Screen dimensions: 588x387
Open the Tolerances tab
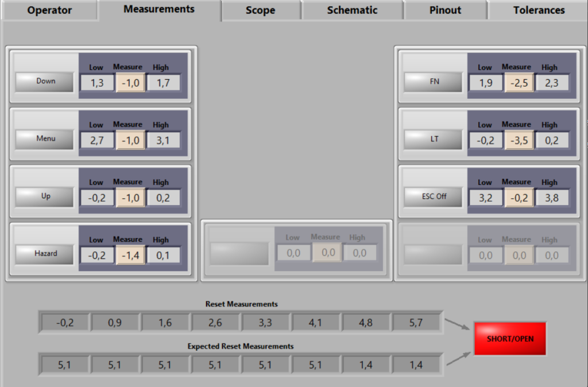point(539,10)
